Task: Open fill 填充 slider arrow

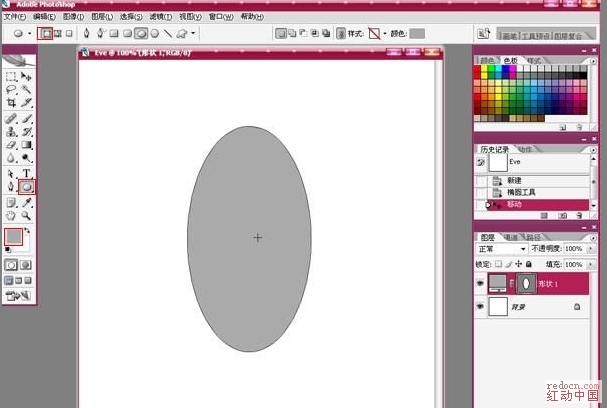Action: [590, 264]
